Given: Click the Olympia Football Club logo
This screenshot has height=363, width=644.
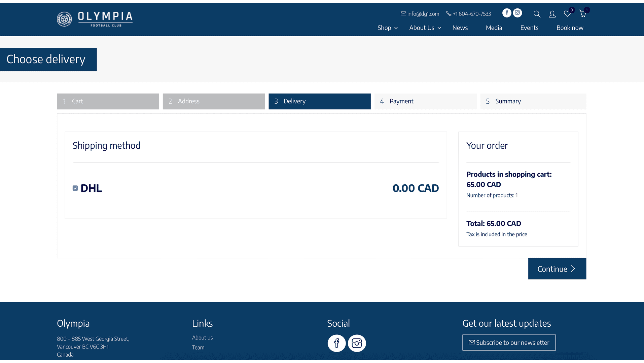Looking at the screenshot, I should [95, 19].
